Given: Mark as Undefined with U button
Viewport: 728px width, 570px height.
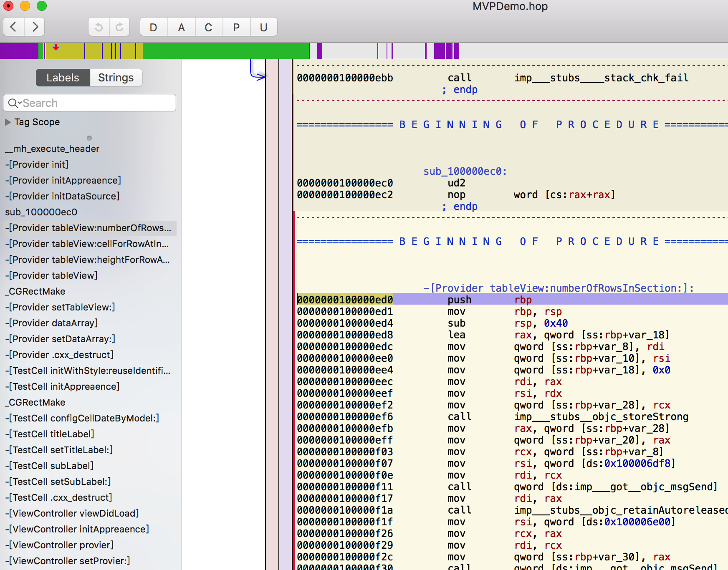Looking at the screenshot, I should point(263,28).
